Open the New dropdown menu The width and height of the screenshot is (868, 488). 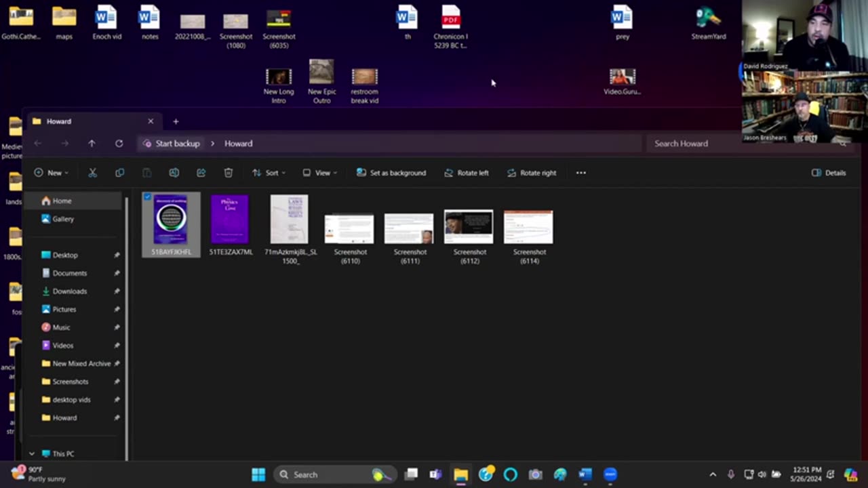(x=52, y=173)
